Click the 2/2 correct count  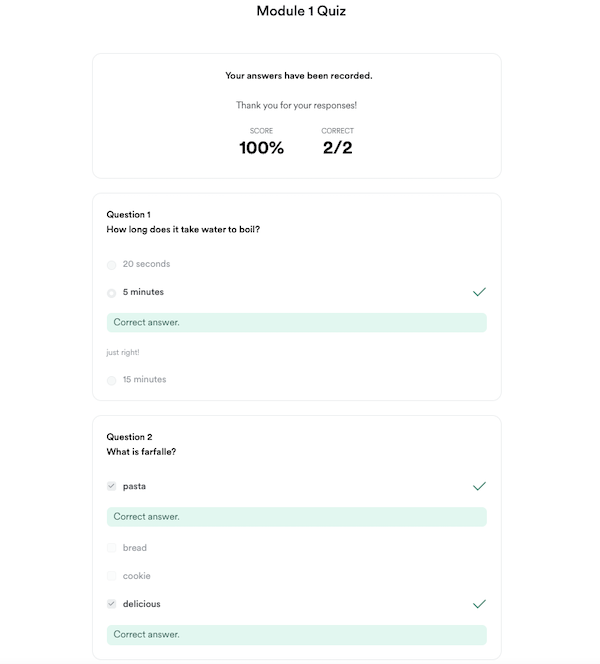(x=337, y=148)
